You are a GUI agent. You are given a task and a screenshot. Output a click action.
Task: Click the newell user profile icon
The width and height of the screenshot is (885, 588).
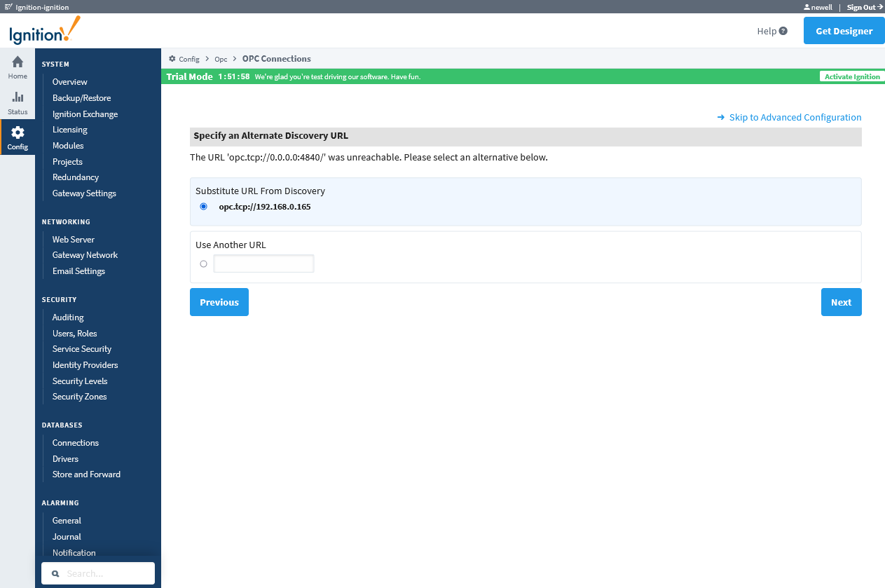coord(807,7)
